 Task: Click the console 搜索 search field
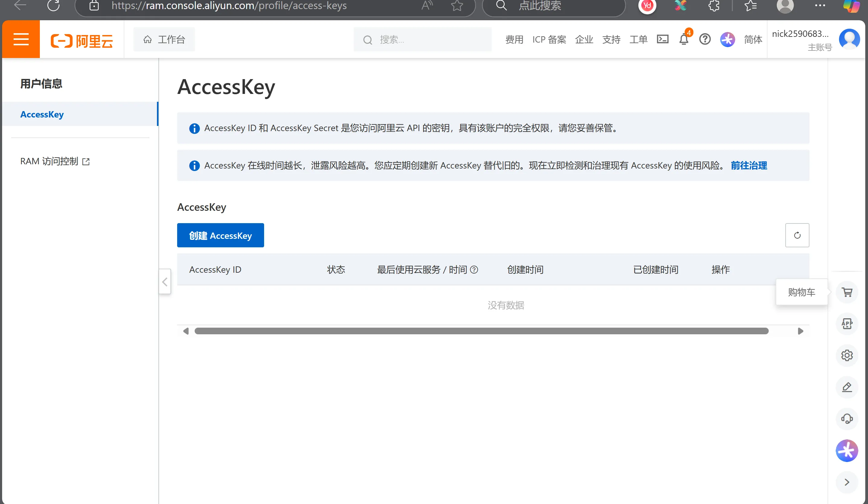point(422,39)
